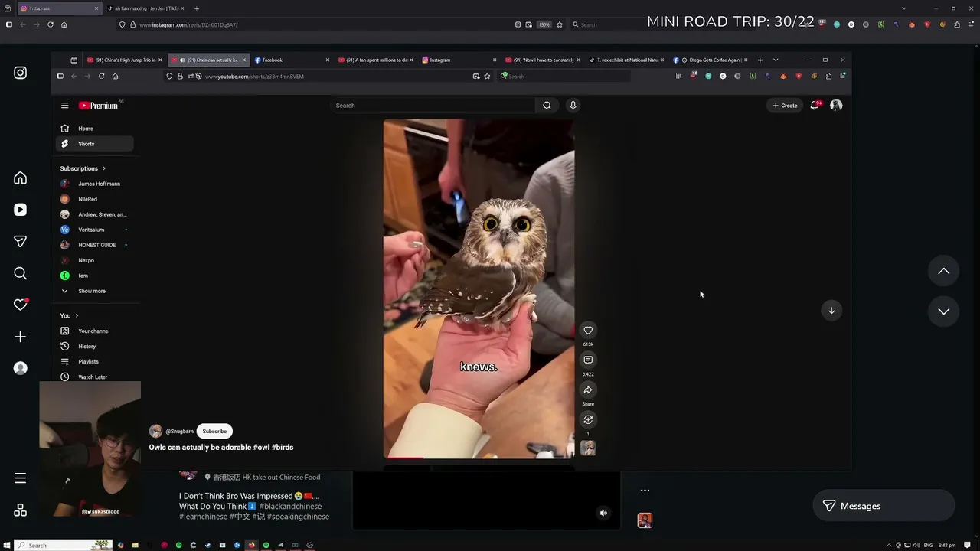Open the Instagram reel audio thumbnail
The height and width of the screenshot is (551, 980).
pos(645,520)
